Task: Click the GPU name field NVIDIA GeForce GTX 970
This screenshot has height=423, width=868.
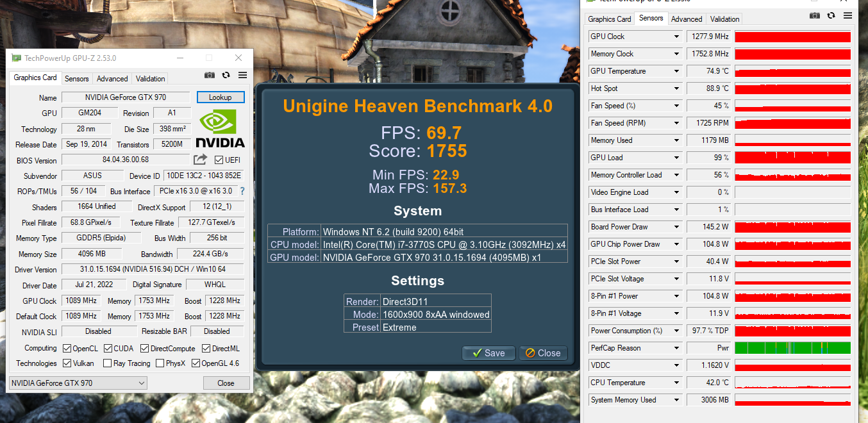Action: tap(126, 97)
